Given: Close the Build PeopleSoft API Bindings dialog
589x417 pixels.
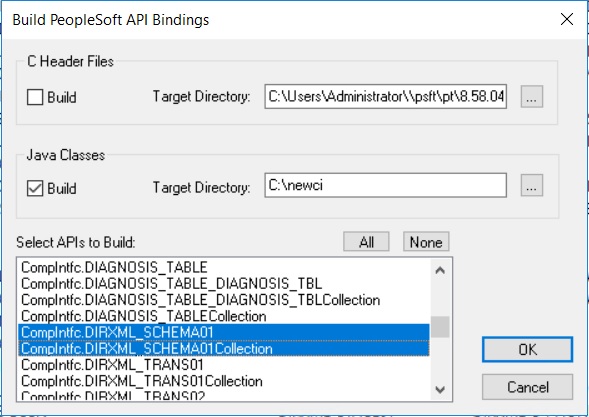Looking at the screenshot, I should point(567,19).
